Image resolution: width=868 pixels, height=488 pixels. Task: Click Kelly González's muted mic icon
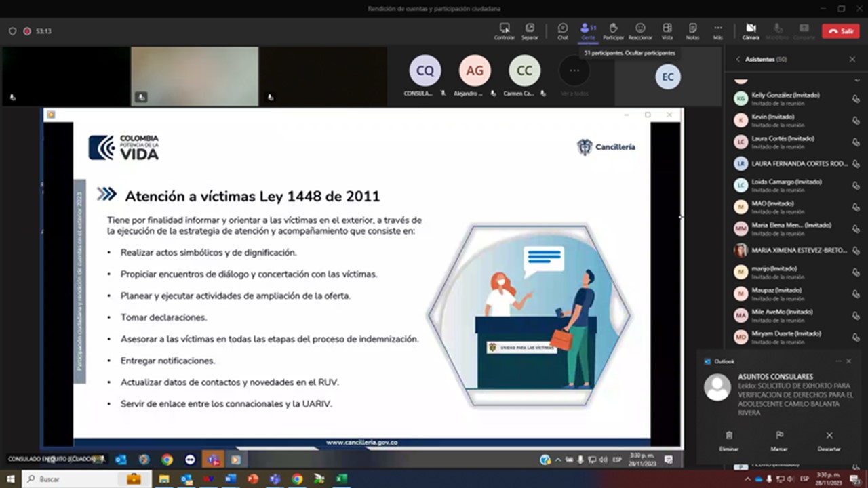pos(856,99)
